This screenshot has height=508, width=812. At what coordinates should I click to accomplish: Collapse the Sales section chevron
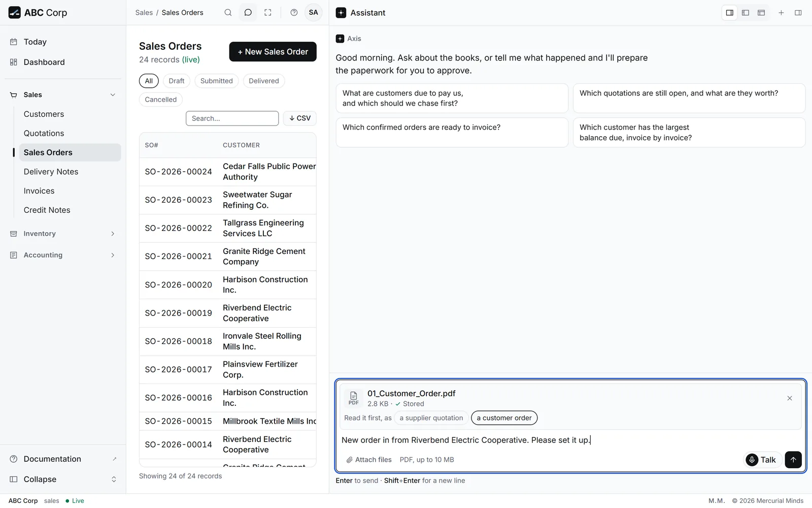tap(113, 95)
